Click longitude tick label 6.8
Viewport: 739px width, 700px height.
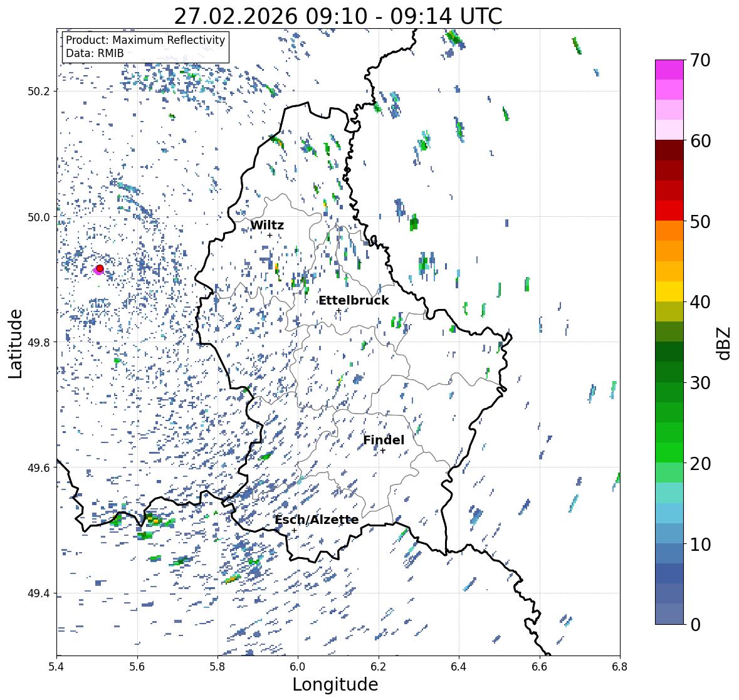[x=620, y=667]
